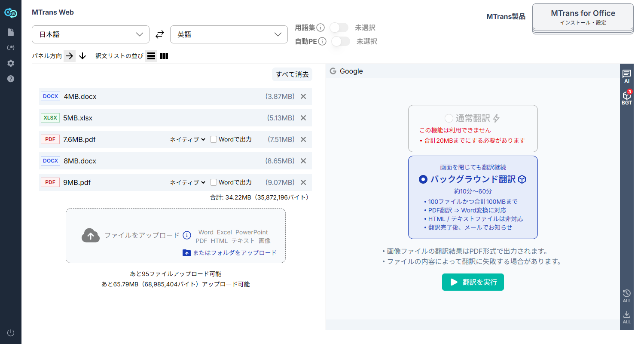Click すべて消去 button
Image resolution: width=644 pixels, height=344 pixels.
click(292, 74)
